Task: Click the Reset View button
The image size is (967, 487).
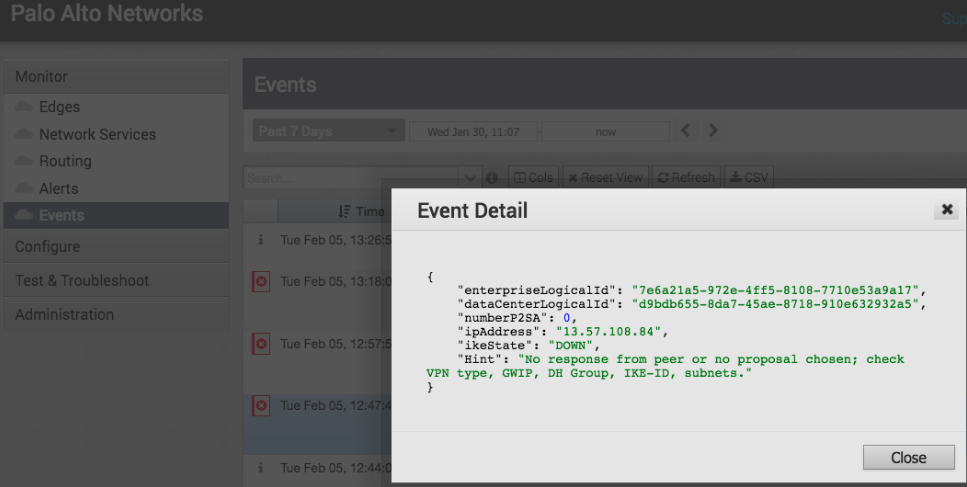Action: pos(606,178)
